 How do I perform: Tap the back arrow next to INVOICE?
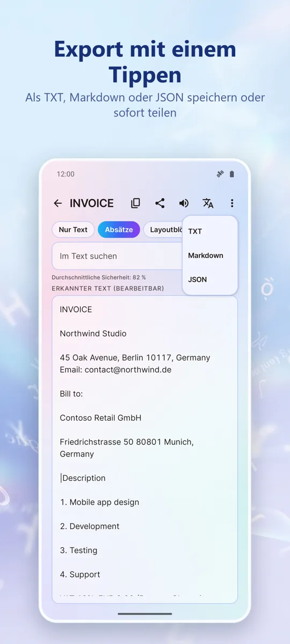[58, 203]
